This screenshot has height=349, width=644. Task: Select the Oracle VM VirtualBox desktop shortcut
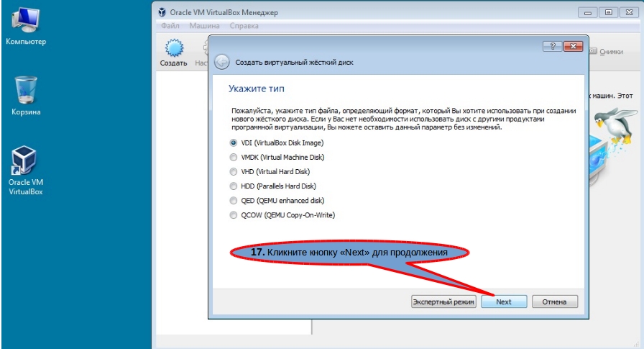tap(25, 171)
